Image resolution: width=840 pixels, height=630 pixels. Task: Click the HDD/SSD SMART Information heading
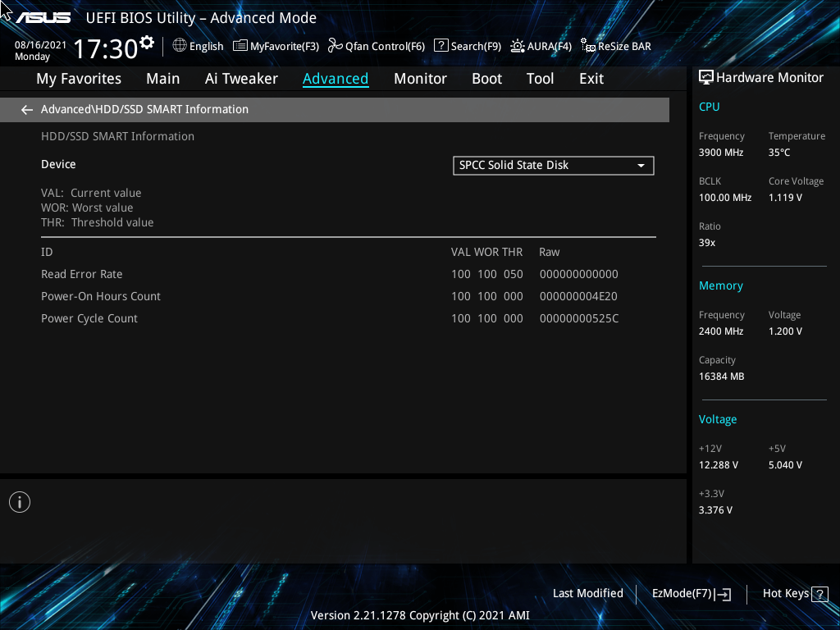click(117, 137)
